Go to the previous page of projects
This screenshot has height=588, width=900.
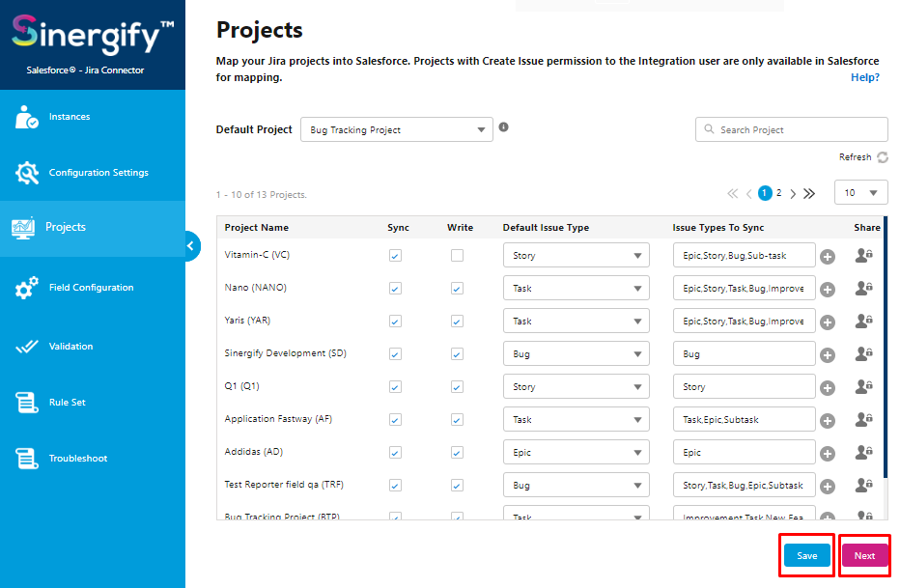click(x=749, y=193)
